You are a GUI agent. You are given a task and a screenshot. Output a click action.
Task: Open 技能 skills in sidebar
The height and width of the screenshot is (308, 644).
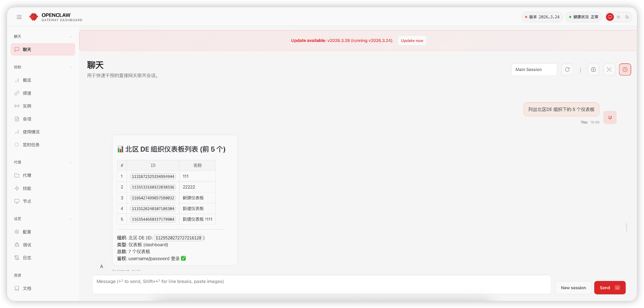[43, 188]
